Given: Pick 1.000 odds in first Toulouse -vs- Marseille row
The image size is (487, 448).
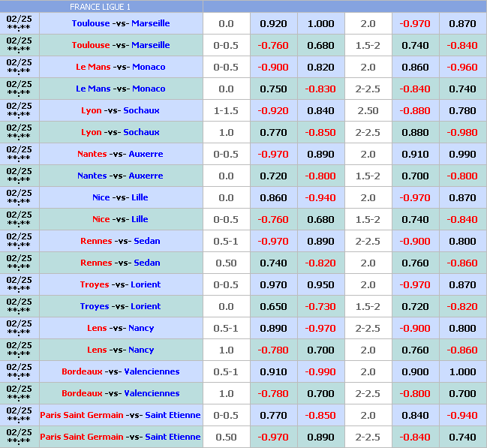Looking at the screenshot, I should pos(320,23).
